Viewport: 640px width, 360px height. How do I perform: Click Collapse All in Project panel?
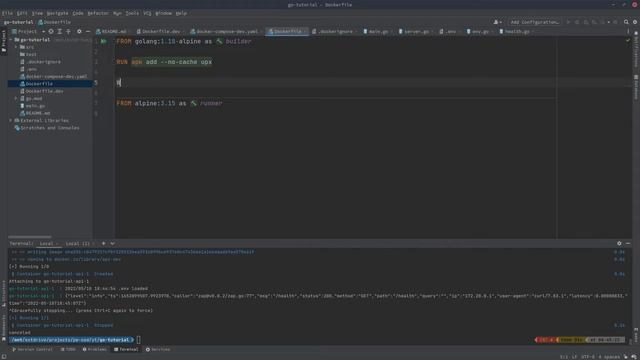pyautogui.click(x=68, y=31)
